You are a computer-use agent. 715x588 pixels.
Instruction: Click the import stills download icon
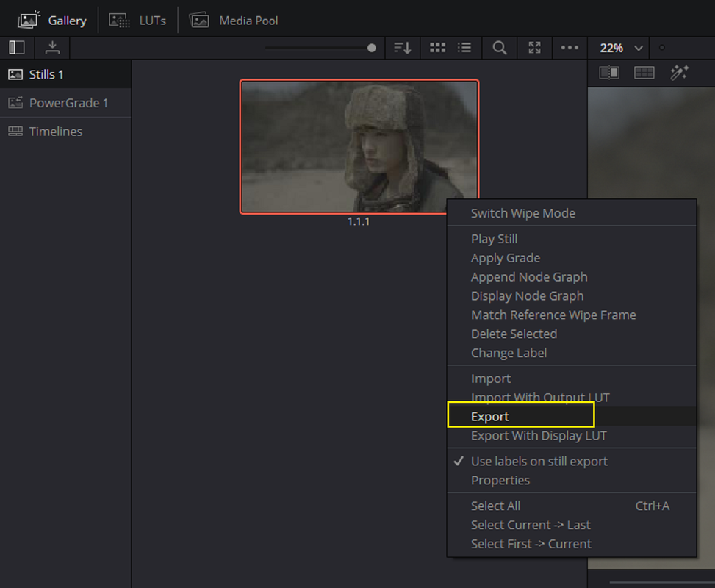pyautogui.click(x=52, y=48)
